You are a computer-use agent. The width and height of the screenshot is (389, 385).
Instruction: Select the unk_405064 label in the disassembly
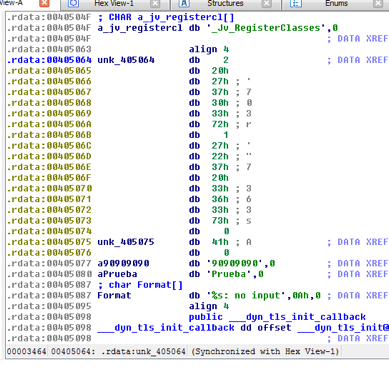pyautogui.click(x=126, y=60)
